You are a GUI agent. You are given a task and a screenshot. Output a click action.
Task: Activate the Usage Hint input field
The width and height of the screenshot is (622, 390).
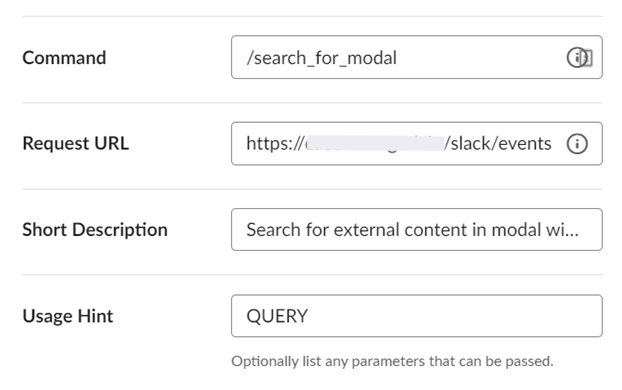[x=417, y=316]
